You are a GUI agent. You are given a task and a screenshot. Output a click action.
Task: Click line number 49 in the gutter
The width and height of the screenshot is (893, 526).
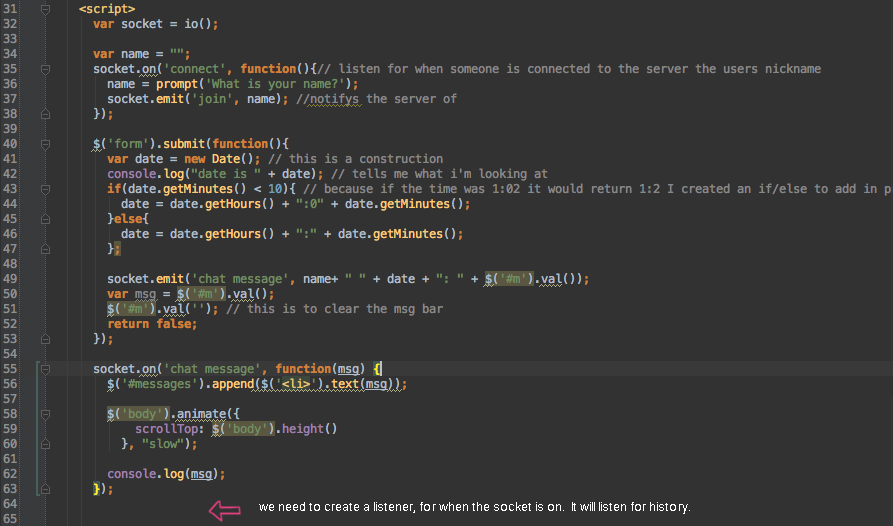(10, 279)
